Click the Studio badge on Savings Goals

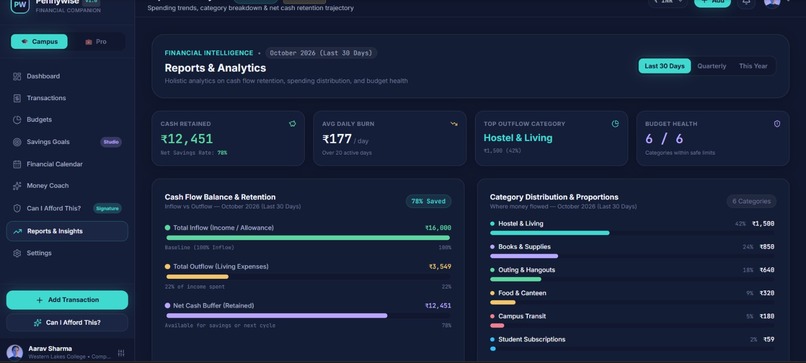click(111, 142)
